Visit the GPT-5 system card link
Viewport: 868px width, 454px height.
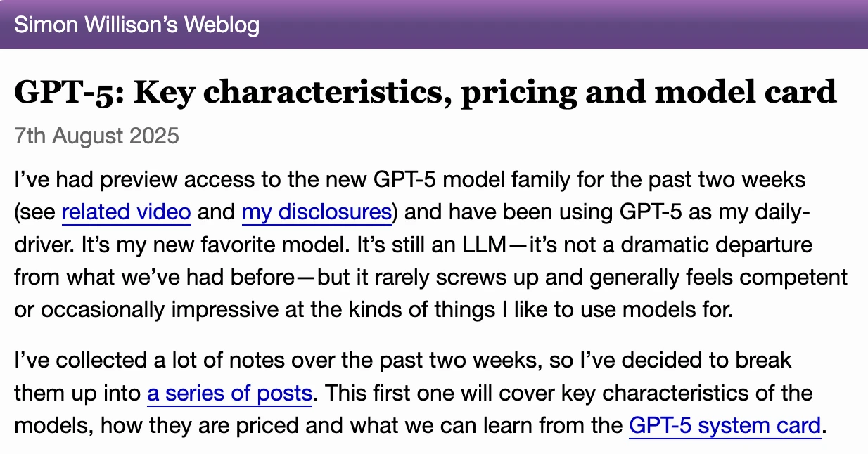point(725,425)
